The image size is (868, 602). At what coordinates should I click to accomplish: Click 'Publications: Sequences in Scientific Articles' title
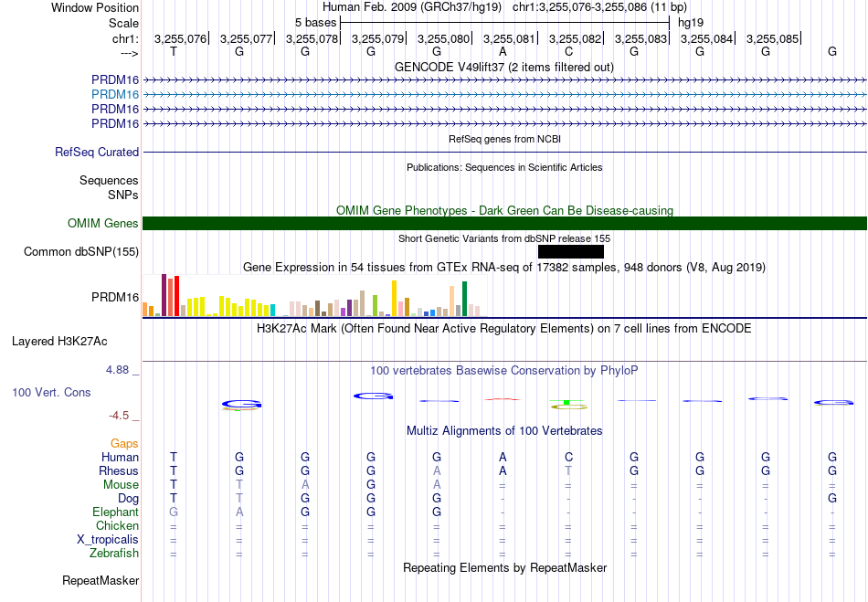[x=504, y=168]
